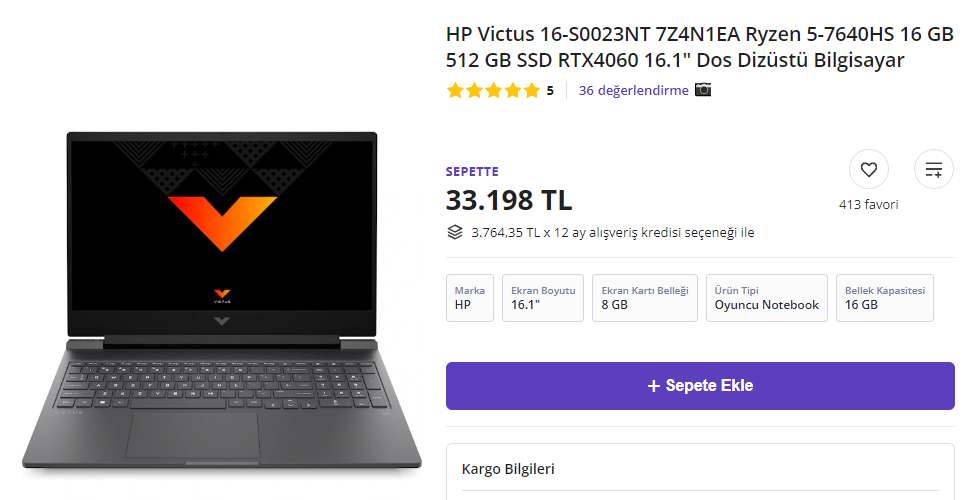
Task: Expand the Kargo Bilgileri section
Action: point(700,469)
